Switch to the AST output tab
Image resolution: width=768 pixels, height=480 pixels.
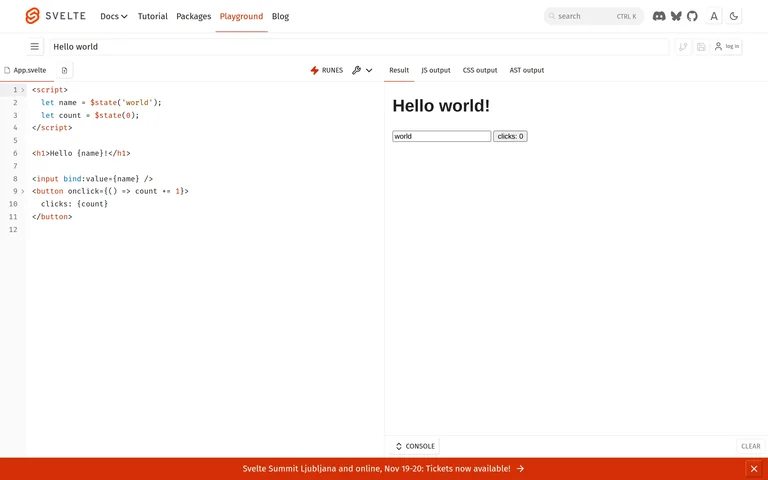click(527, 70)
